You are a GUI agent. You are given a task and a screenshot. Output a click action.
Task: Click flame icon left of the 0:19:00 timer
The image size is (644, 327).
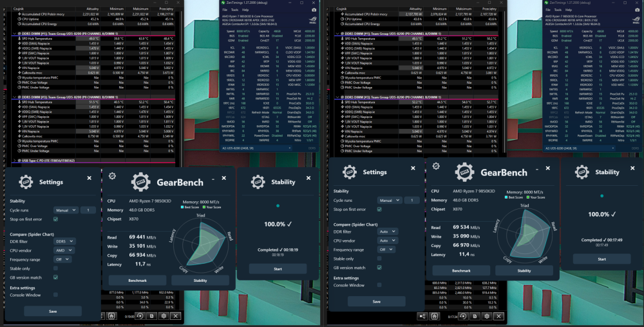click(111, 316)
